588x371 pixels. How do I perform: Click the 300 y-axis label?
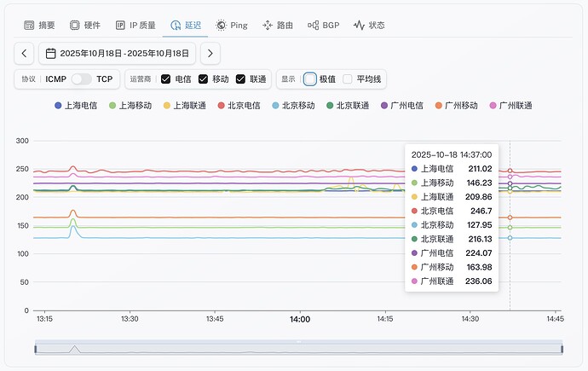click(22, 141)
